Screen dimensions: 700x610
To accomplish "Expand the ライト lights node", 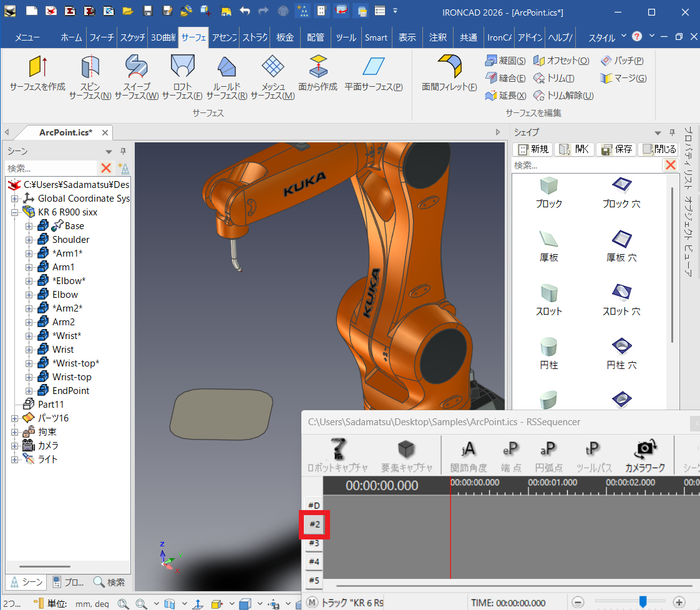I will click(x=15, y=460).
